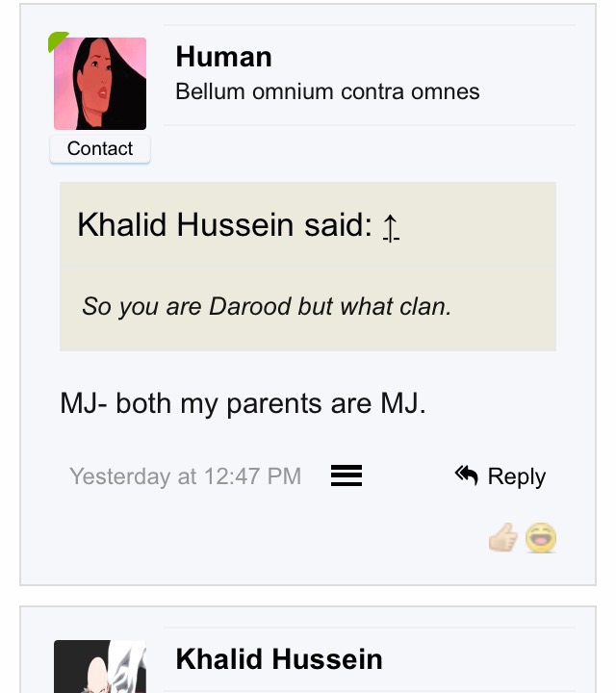
Task: Open Human's profile avatar picture
Action: click(100, 84)
